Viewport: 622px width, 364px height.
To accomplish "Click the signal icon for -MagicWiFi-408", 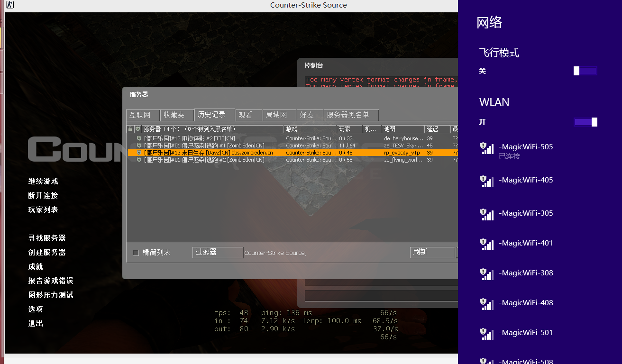I will click(x=486, y=304).
